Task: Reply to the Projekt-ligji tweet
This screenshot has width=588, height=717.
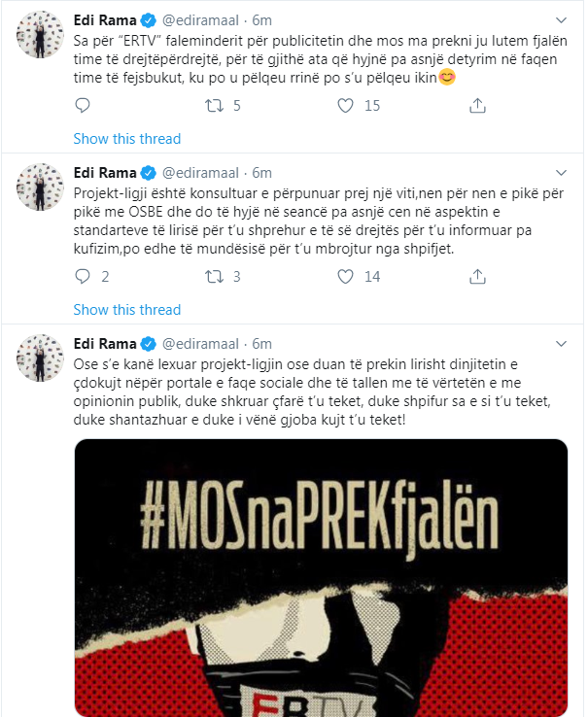Action: (82, 277)
